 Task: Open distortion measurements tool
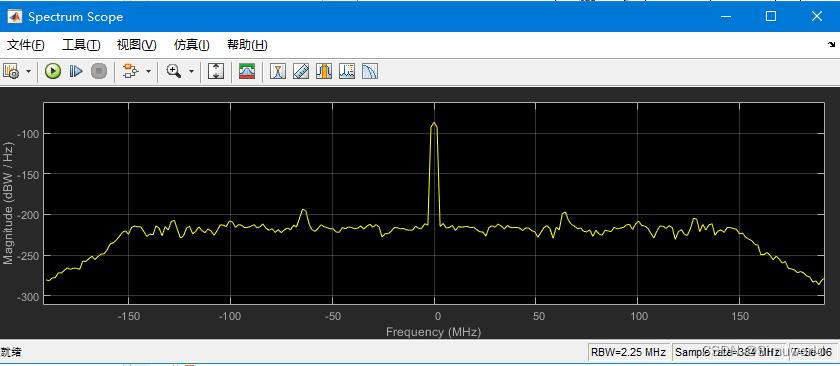(x=347, y=71)
